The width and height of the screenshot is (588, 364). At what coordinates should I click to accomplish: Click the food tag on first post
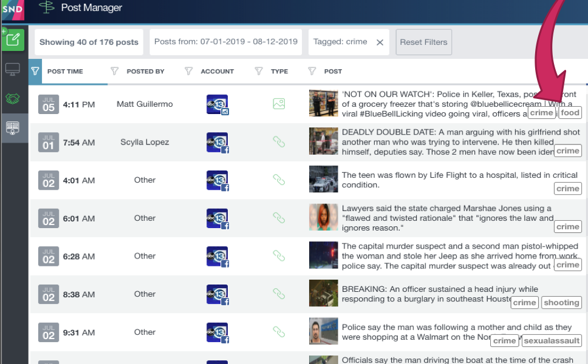[x=570, y=113]
